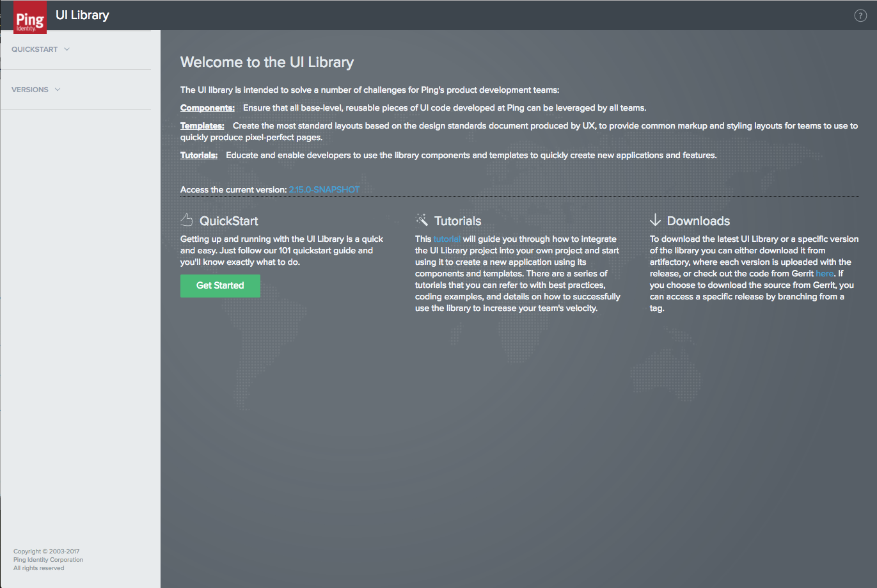This screenshot has width=877, height=588.
Task: Click the underlined Components label
Action: pyautogui.click(x=207, y=108)
